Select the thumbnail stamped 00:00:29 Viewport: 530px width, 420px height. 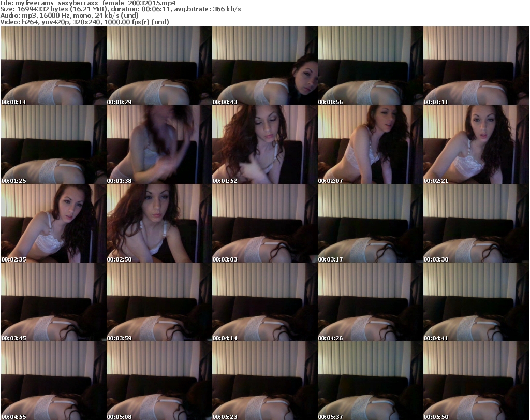point(159,66)
